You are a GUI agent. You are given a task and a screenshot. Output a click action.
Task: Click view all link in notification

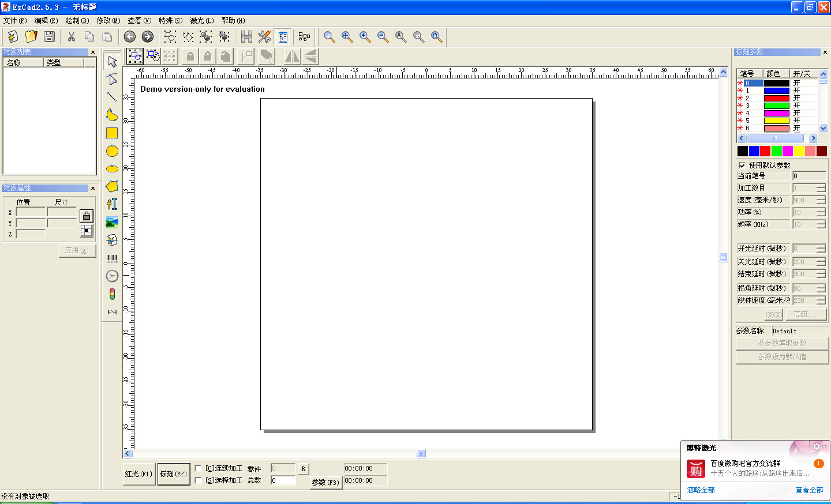(x=809, y=490)
